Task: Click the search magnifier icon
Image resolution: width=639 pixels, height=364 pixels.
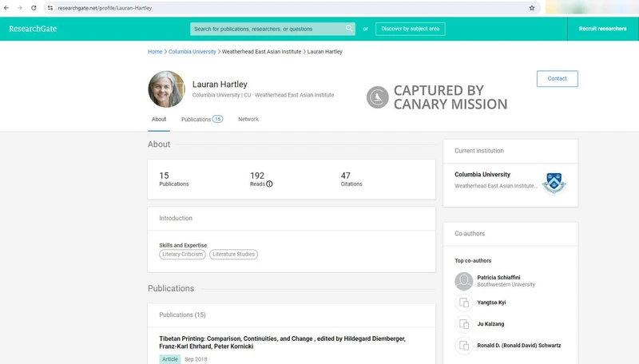Action: [349, 29]
